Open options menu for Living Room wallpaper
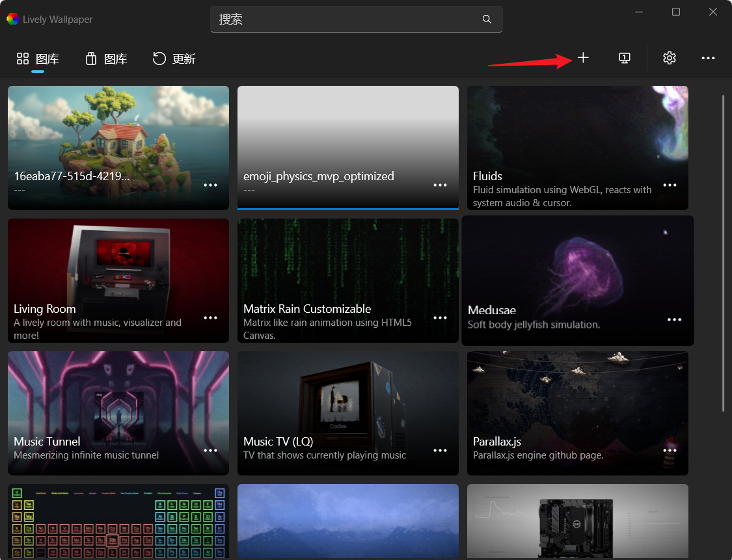This screenshot has height=560, width=732. (211, 318)
